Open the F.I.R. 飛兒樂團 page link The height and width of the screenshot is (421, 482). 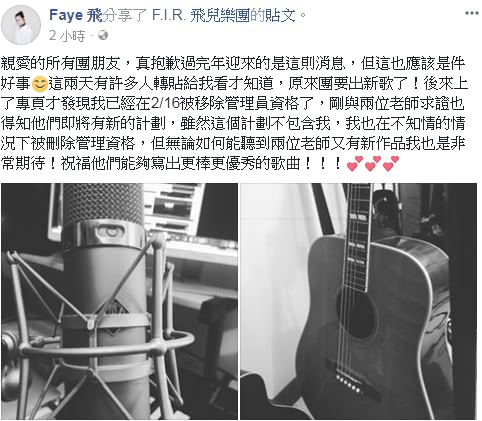pyautogui.click(x=201, y=15)
